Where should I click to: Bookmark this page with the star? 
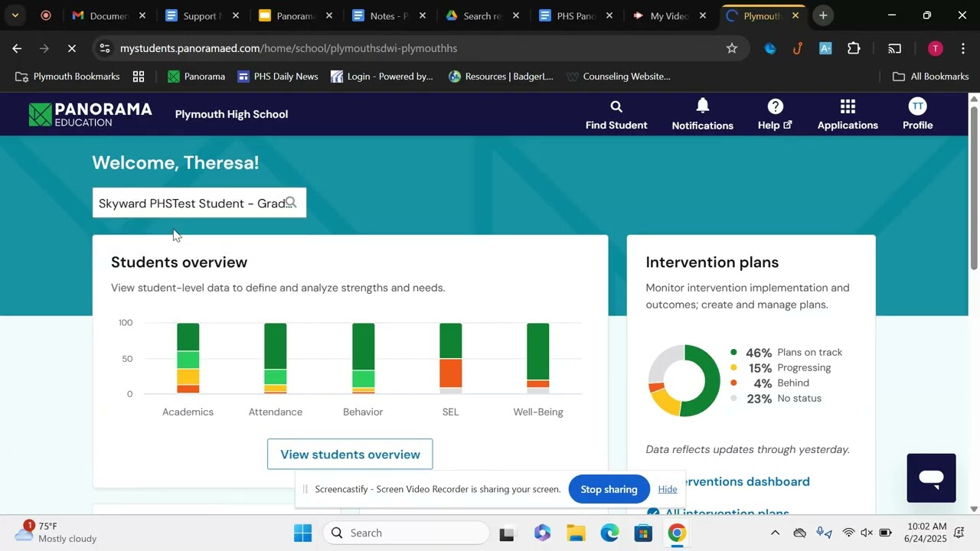(732, 48)
